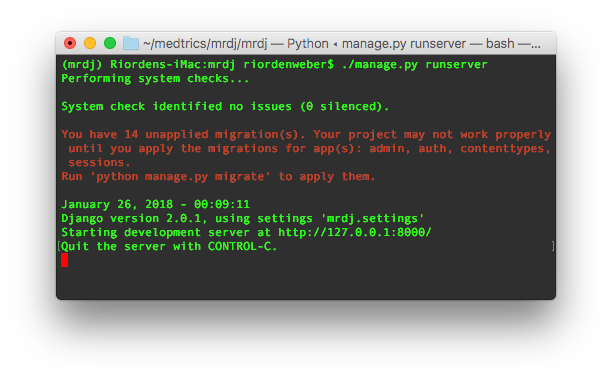The image size is (612, 380).
Task: Click the window title text ~/medtrics/mrdj/mrdj
Action: (205, 44)
